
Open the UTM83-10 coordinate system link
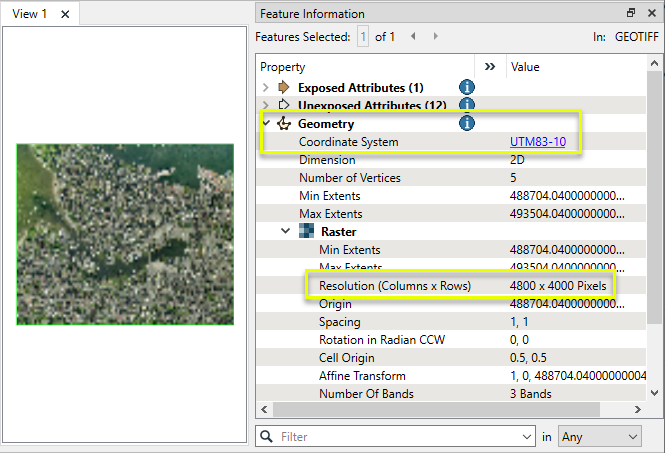538,142
